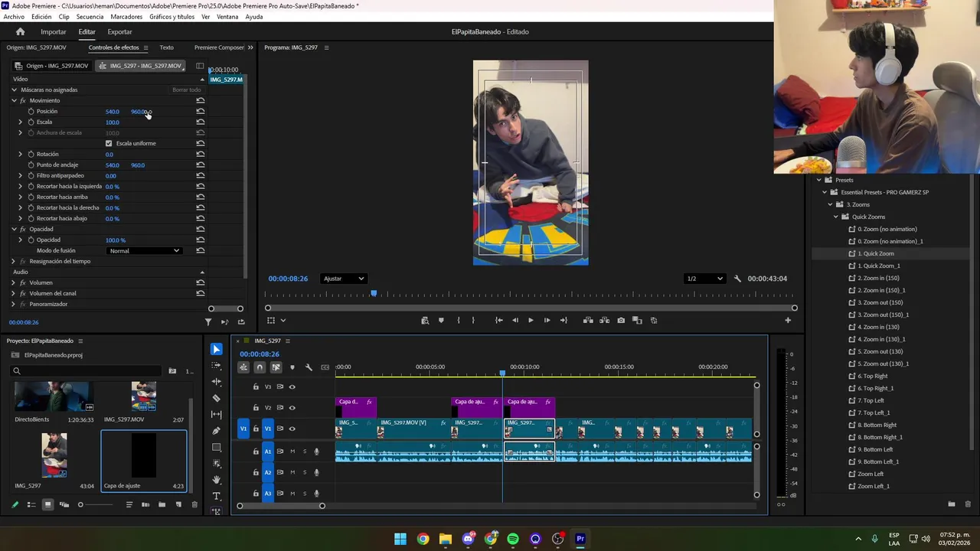
Task: Select the Rectangle tool
Action: pos(217,447)
